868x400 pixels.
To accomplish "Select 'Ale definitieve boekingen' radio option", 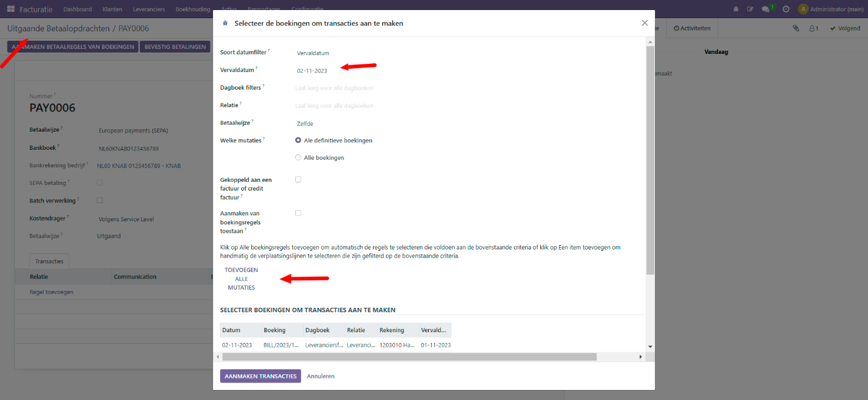I will point(298,140).
